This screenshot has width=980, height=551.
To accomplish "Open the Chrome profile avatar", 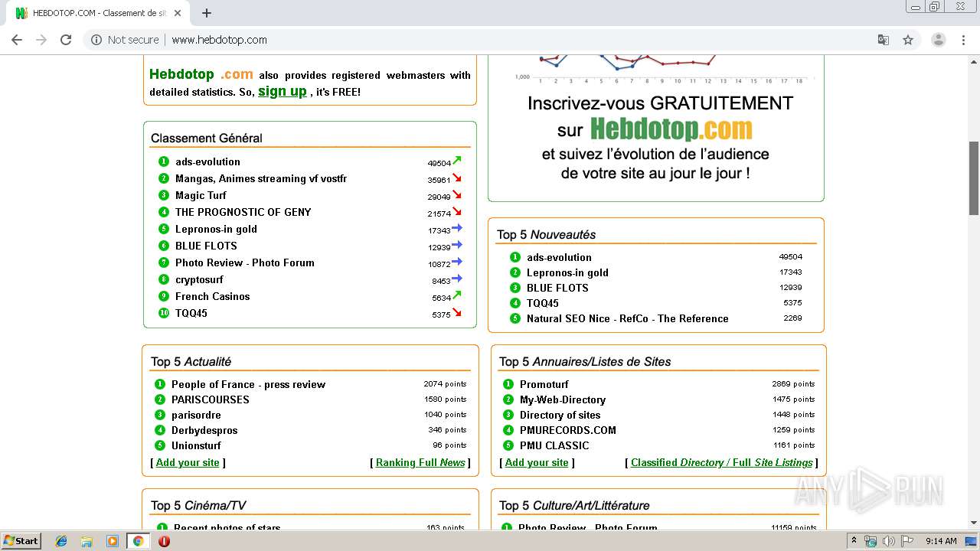I will (939, 40).
